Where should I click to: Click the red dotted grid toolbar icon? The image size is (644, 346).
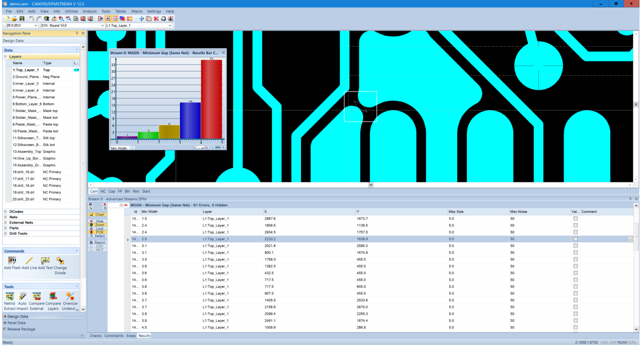coord(115,18)
